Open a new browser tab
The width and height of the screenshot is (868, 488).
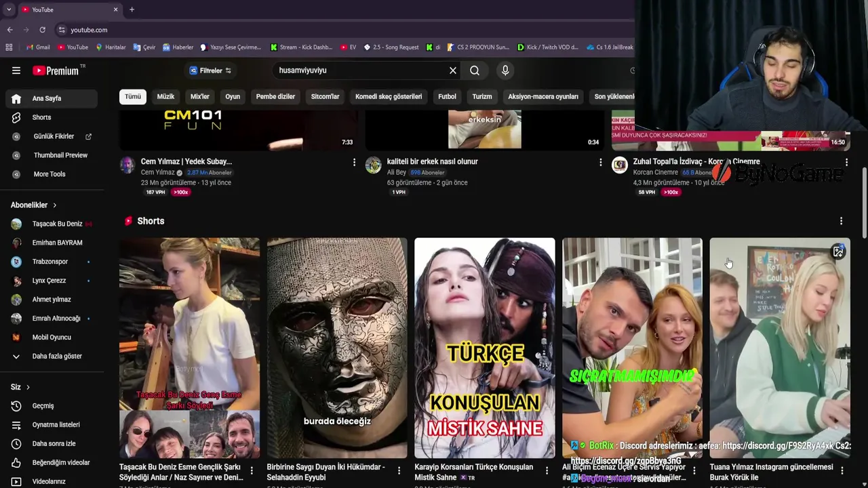(132, 9)
